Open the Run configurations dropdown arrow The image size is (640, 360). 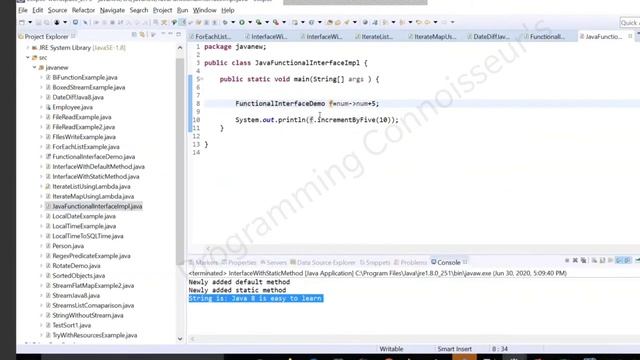point(250,22)
